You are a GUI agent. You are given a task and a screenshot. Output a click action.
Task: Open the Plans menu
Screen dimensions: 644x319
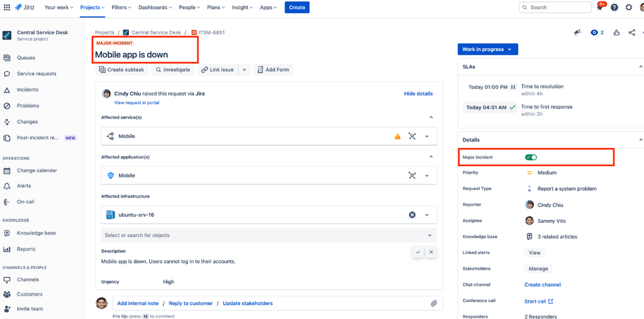coord(216,8)
